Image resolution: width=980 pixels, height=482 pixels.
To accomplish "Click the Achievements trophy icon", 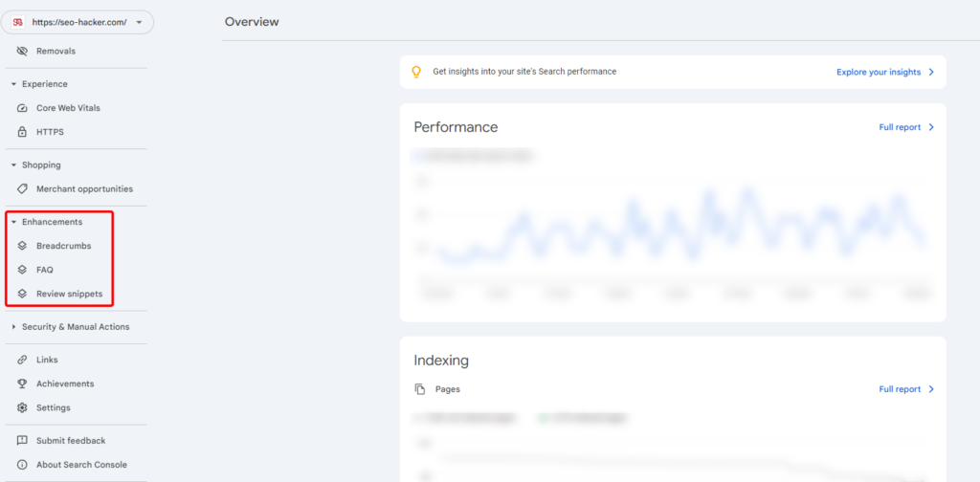I will [x=22, y=383].
